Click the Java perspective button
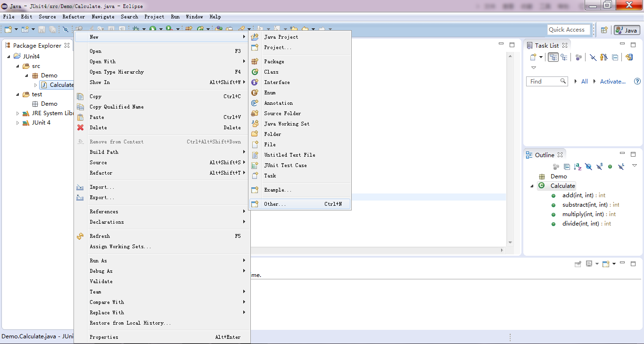Viewport: 644px width, 344px height. 627,30
